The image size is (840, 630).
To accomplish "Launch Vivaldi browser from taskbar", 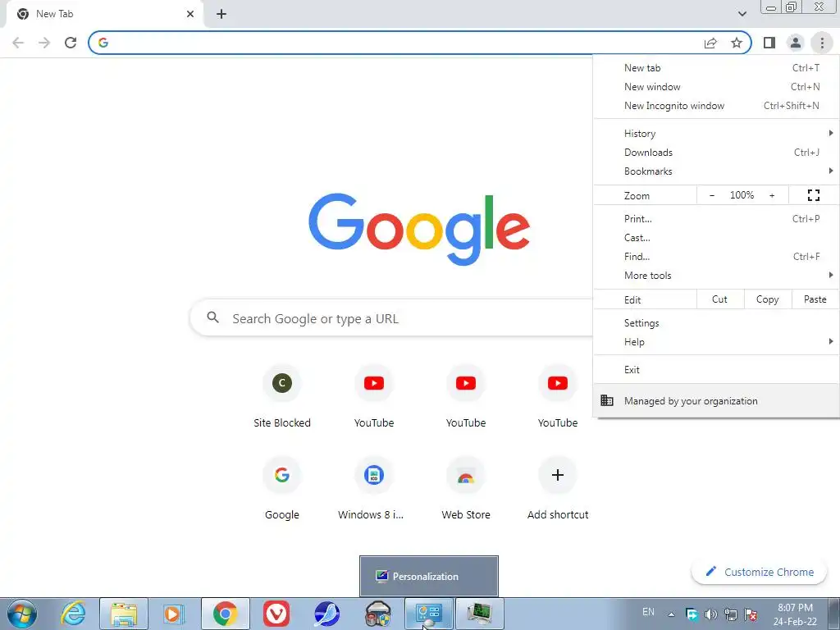I will (x=276, y=614).
